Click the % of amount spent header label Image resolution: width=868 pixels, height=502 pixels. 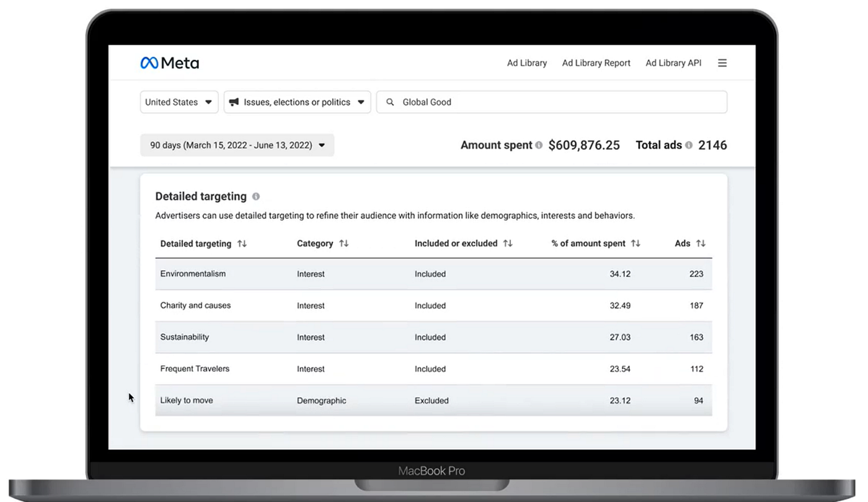(588, 244)
